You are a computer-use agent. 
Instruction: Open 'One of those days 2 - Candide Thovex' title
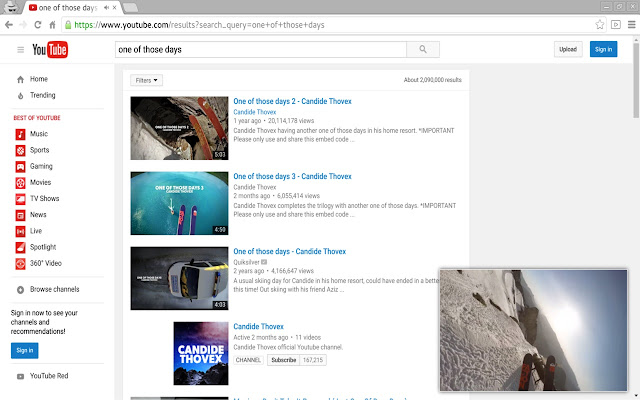pos(292,101)
